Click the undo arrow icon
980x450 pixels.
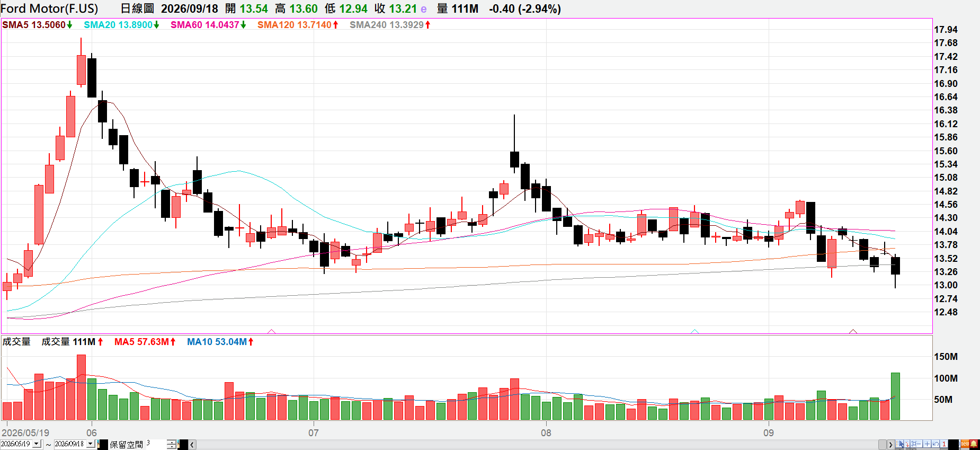[936, 444]
